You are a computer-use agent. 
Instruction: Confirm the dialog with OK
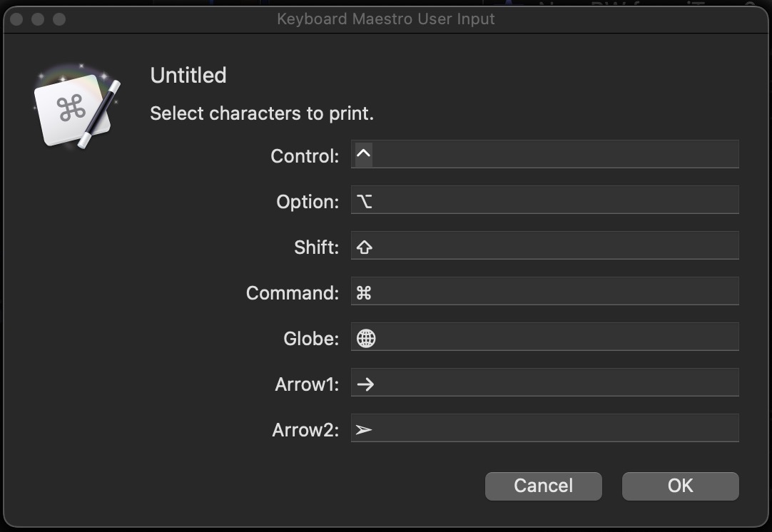(x=680, y=486)
